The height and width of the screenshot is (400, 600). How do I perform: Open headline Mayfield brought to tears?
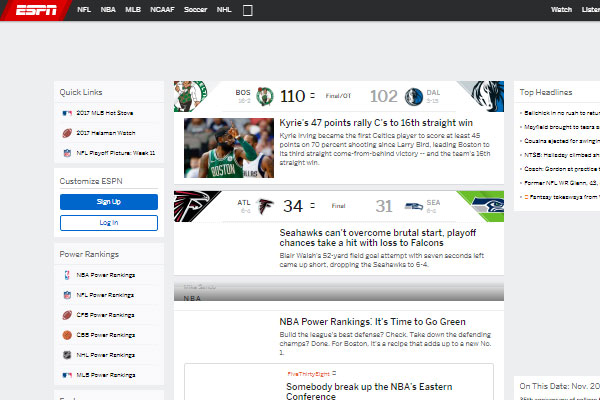coord(562,127)
